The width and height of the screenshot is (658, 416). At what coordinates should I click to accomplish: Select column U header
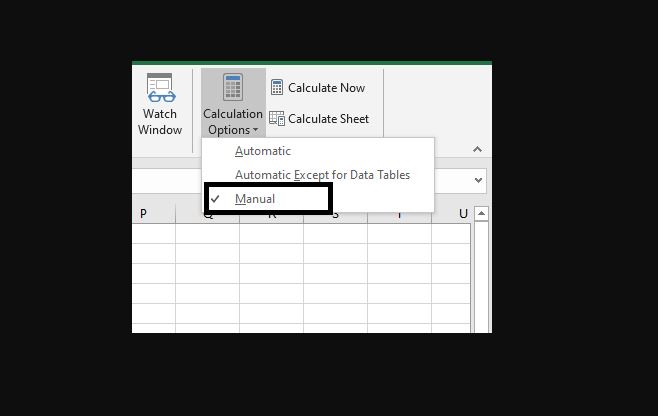[452, 213]
